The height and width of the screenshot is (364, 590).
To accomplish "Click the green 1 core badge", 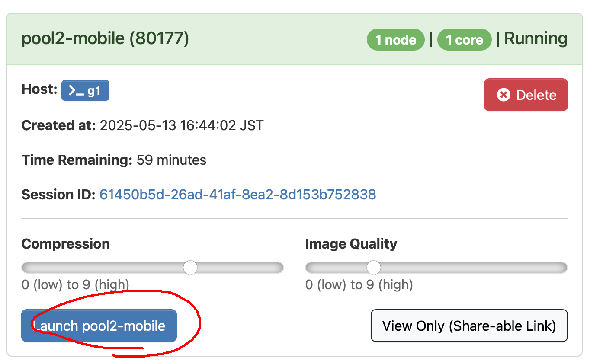I will coord(464,40).
